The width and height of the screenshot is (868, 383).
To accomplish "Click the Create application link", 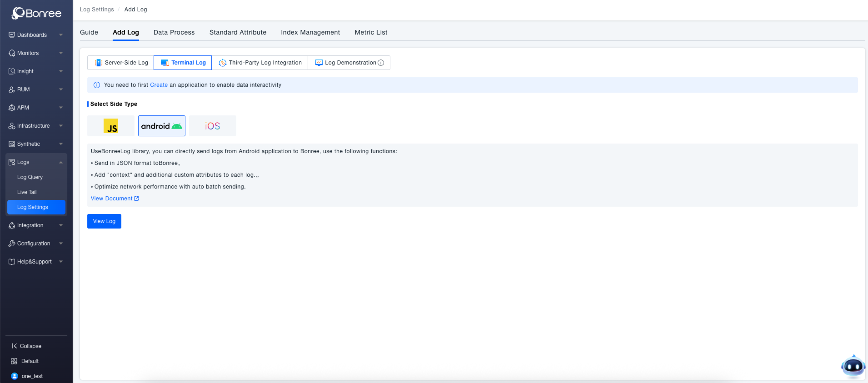I will point(159,85).
